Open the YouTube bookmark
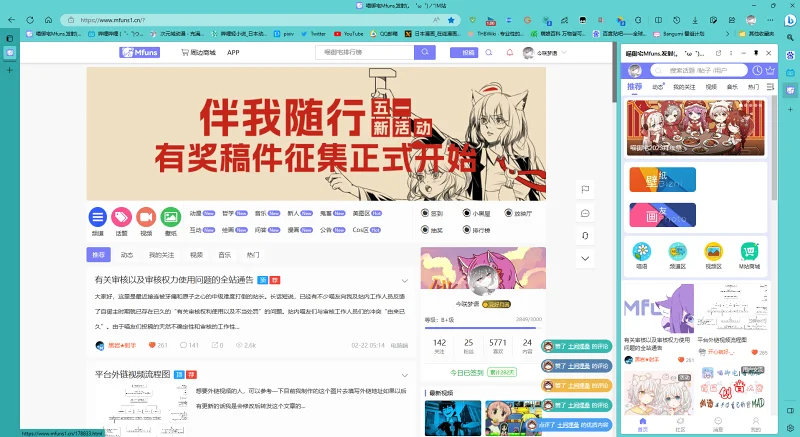This screenshot has height=437, width=800. pyautogui.click(x=348, y=34)
